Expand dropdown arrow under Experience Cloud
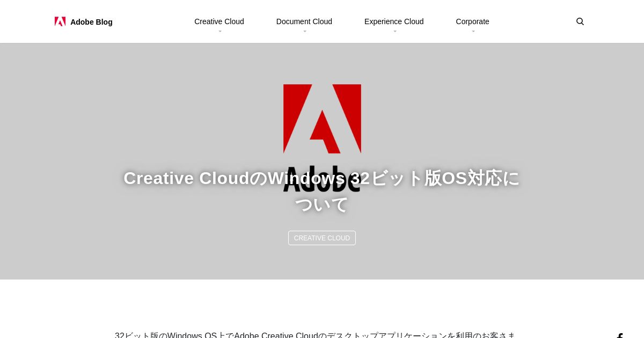The height and width of the screenshot is (338, 644). coord(395,32)
